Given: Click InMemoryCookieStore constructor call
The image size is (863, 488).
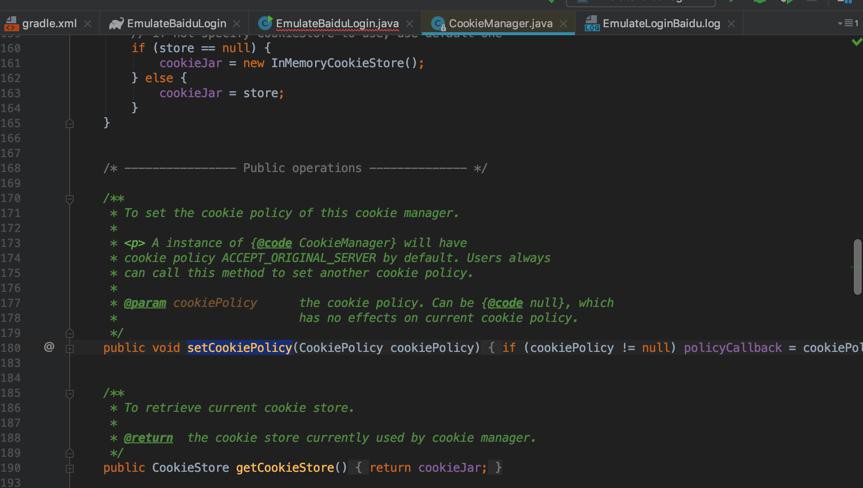Looking at the screenshot, I should pos(344,63).
